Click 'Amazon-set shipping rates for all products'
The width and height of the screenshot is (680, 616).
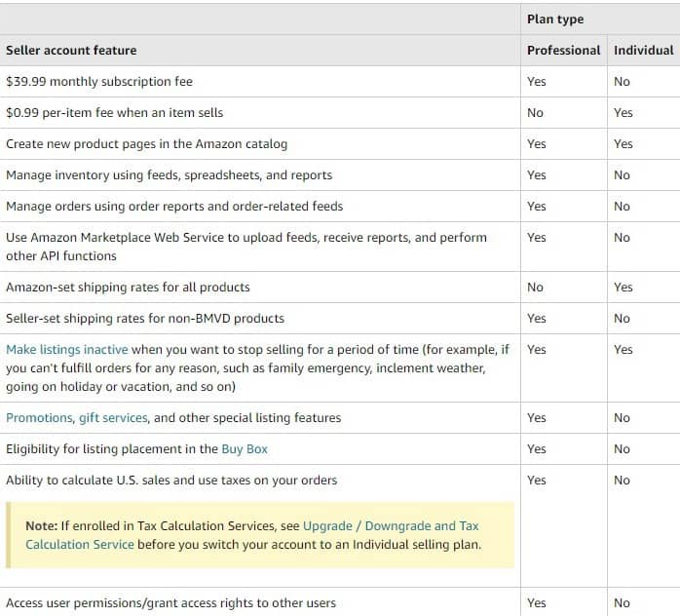click(x=128, y=288)
